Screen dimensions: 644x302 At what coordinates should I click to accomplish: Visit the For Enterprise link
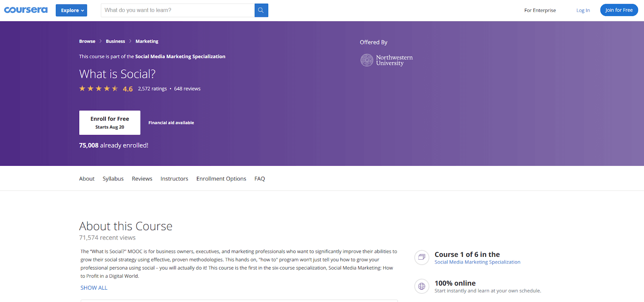(x=540, y=10)
